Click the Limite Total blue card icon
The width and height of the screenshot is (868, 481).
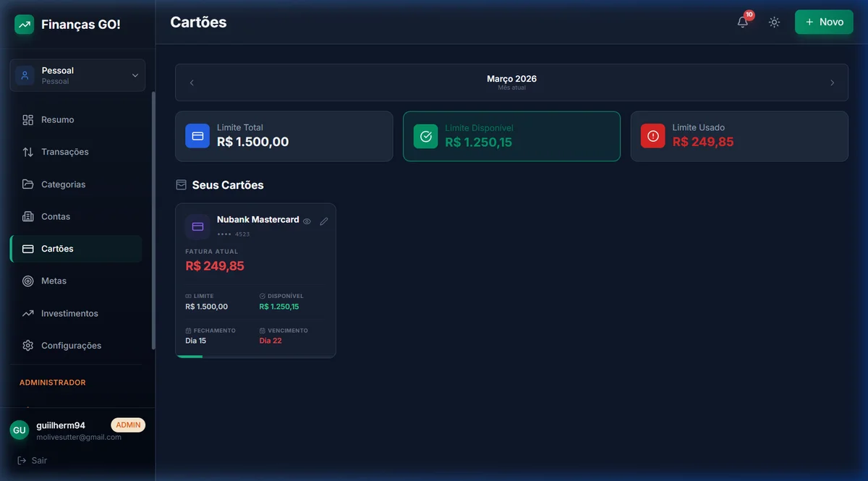tap(197, 136)
